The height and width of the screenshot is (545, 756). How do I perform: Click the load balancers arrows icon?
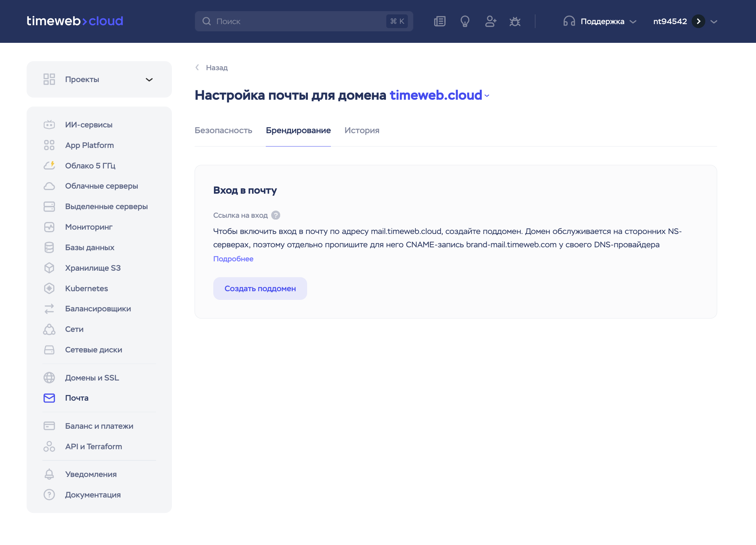(49, 309)
